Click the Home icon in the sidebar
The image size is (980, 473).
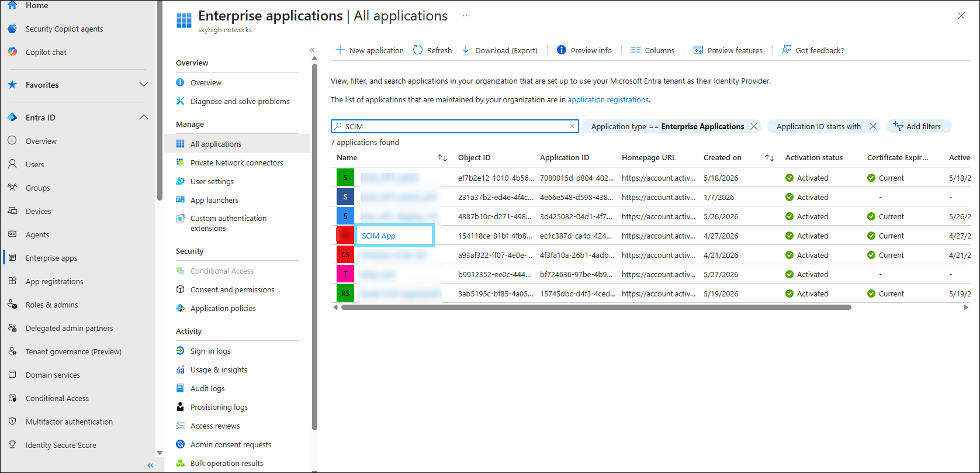[x=12, y=5]
